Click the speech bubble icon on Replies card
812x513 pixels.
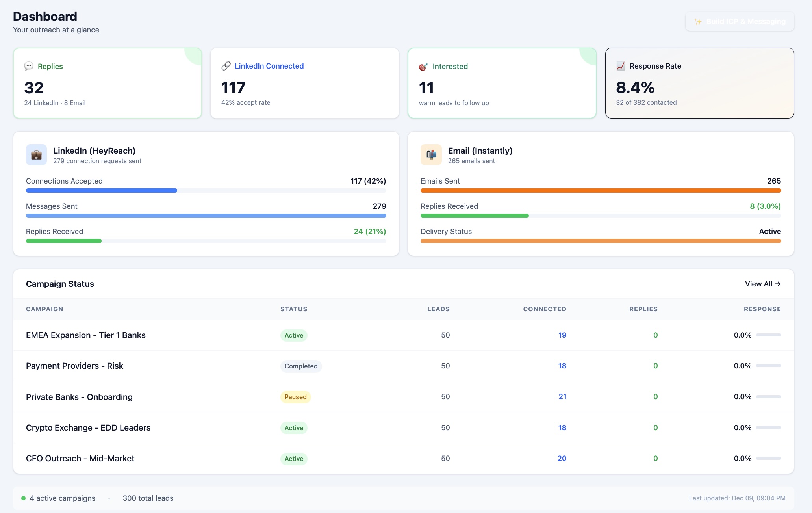coord(29,66)
